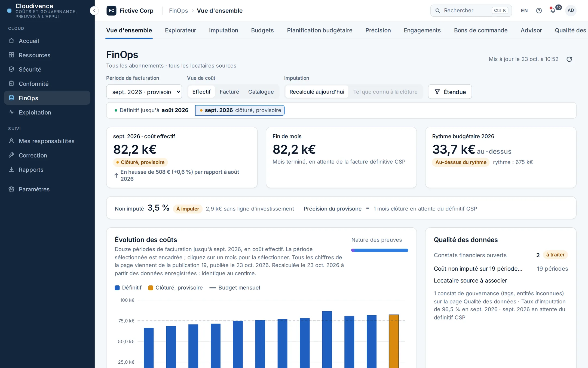Collapse the sidebar with the chevron button
The image size is (588, 368).
94,11
